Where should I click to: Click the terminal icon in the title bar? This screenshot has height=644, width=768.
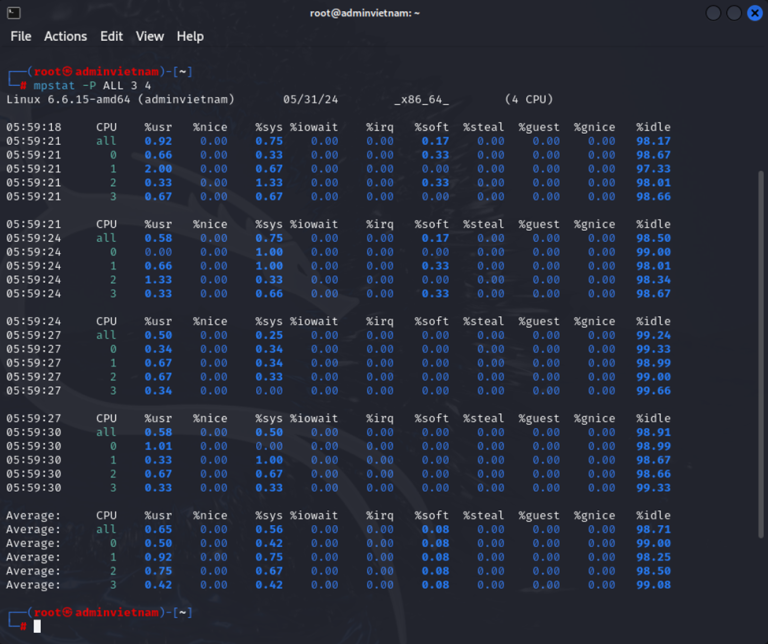[x=15, y=12]
